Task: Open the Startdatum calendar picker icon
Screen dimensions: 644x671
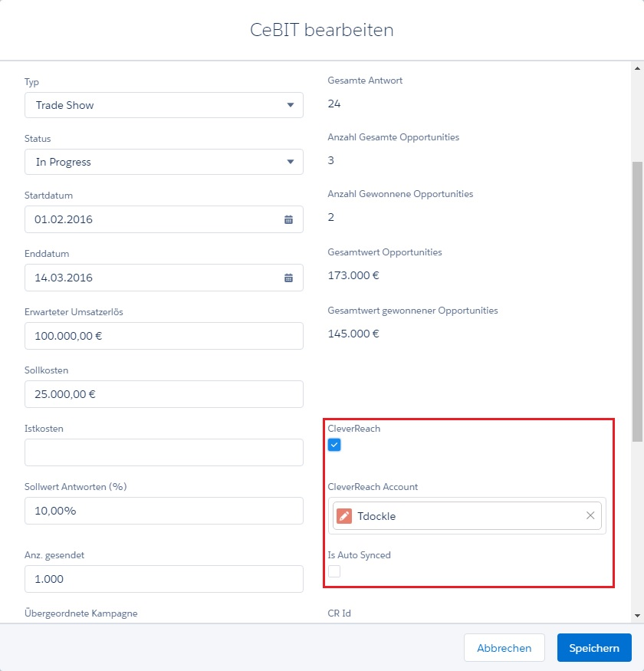Action: [x=288, y=219]
